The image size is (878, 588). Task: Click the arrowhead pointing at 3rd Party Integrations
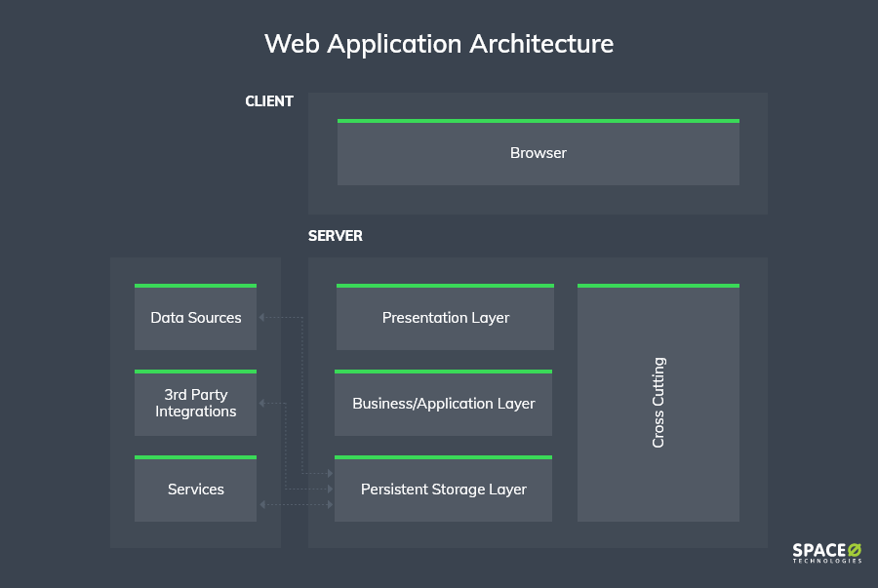coord(261,403)
